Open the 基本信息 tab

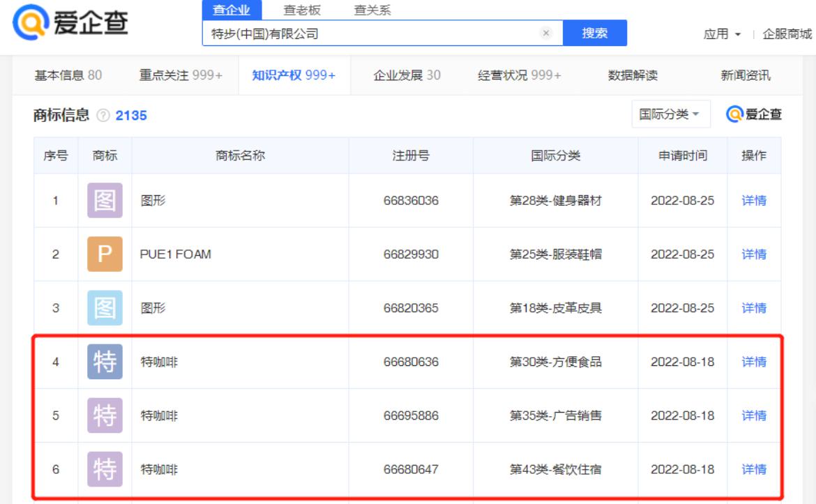(x=68, y=75)
